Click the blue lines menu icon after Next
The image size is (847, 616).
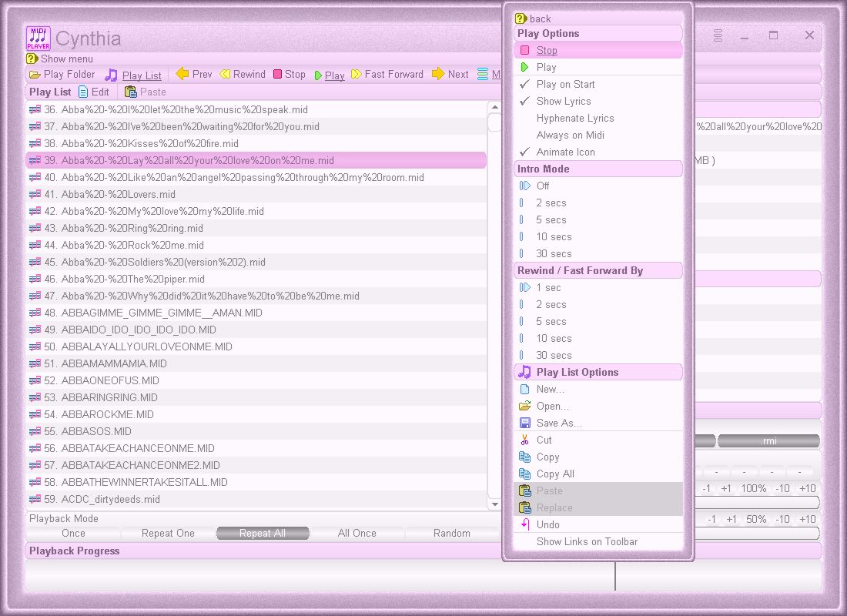tap(483, 74)
